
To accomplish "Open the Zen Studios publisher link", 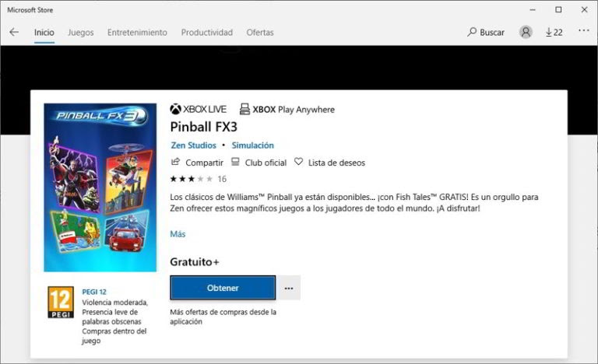I will coord(193,145).
